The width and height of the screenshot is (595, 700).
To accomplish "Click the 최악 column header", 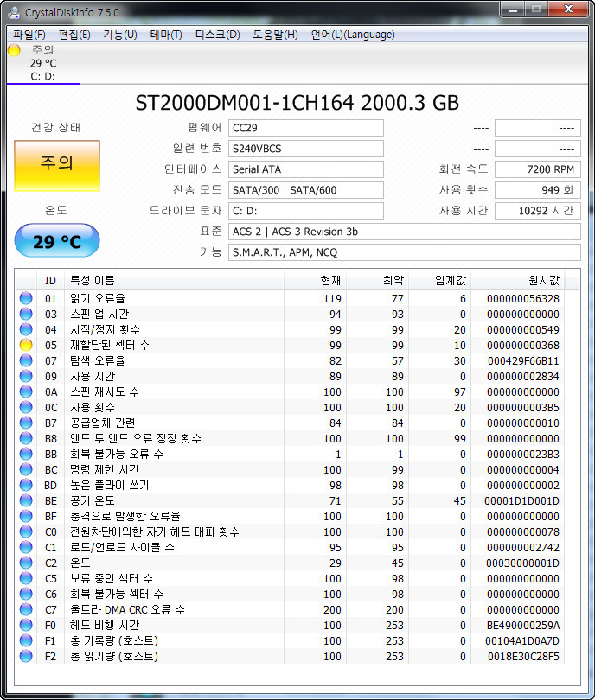I will [377, 280].
